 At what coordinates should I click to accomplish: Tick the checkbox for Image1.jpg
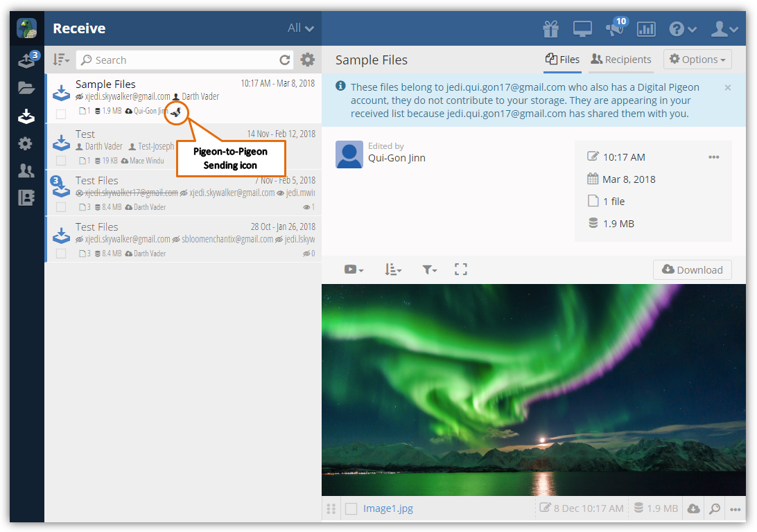(351, 509)
